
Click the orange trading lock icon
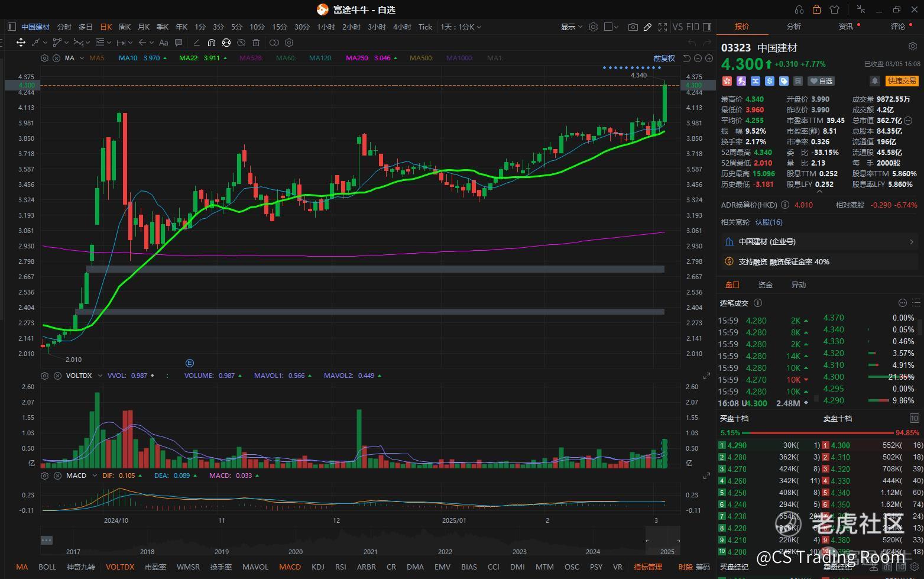tap(816, 9)
